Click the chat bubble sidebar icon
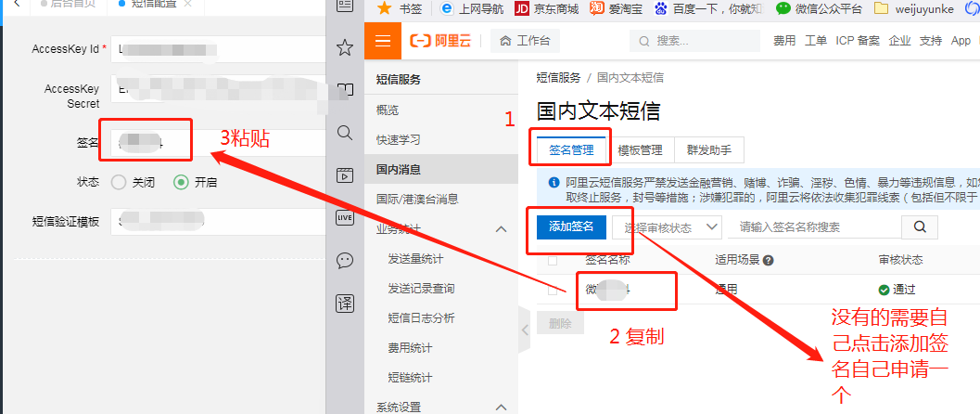This screenshot has height=414, width=980. (345, 260)
